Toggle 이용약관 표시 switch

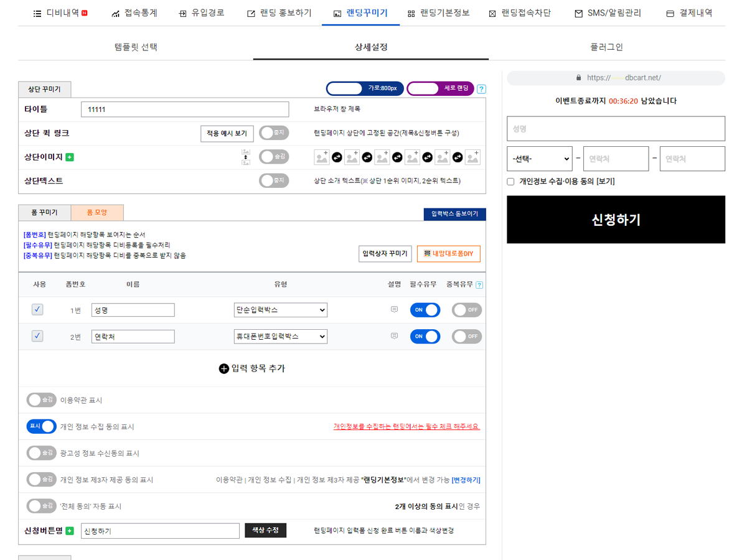pyautogui.click(x=41, y=400)
